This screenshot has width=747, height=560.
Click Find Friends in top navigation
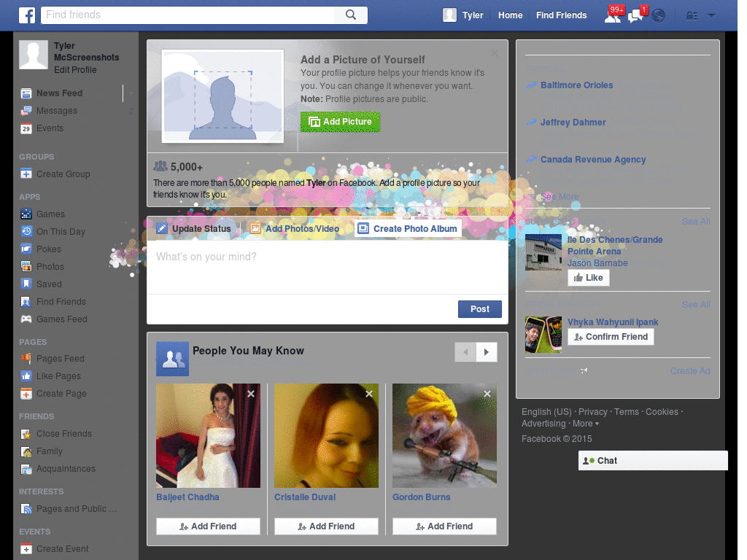coord(561,15)
